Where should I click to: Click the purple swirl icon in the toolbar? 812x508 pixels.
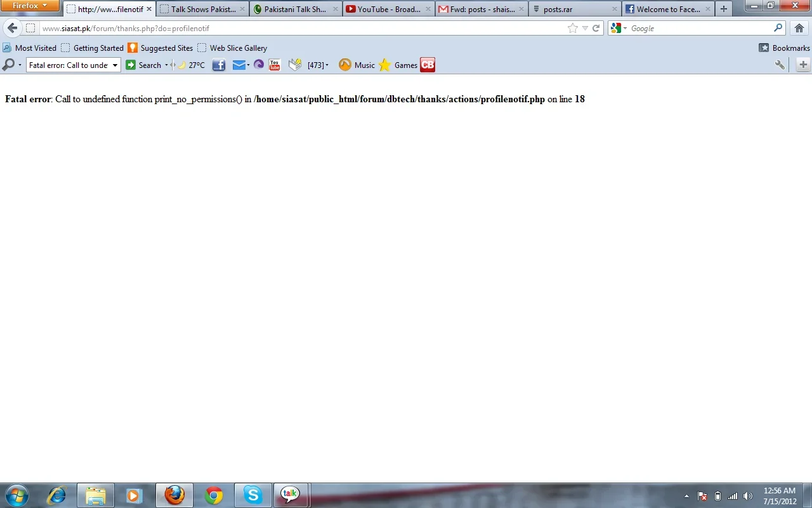[x=259, y=65]
